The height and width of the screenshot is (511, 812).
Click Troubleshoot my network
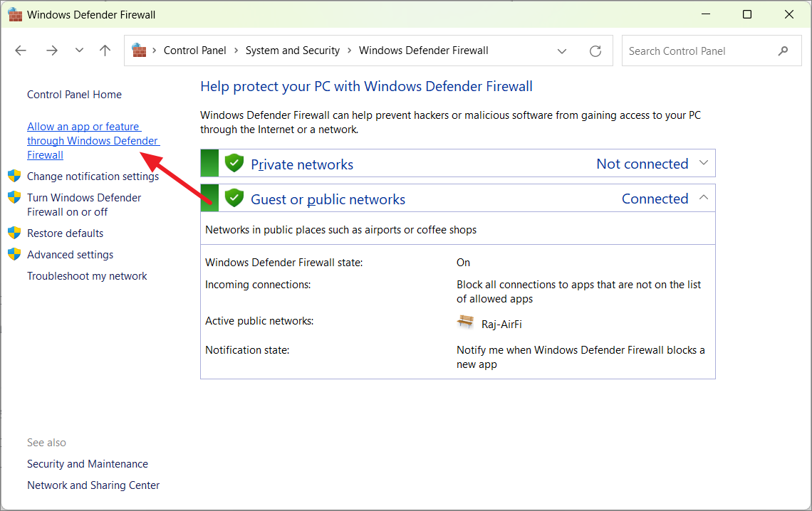pyautogui.click(x=87, y=275)
